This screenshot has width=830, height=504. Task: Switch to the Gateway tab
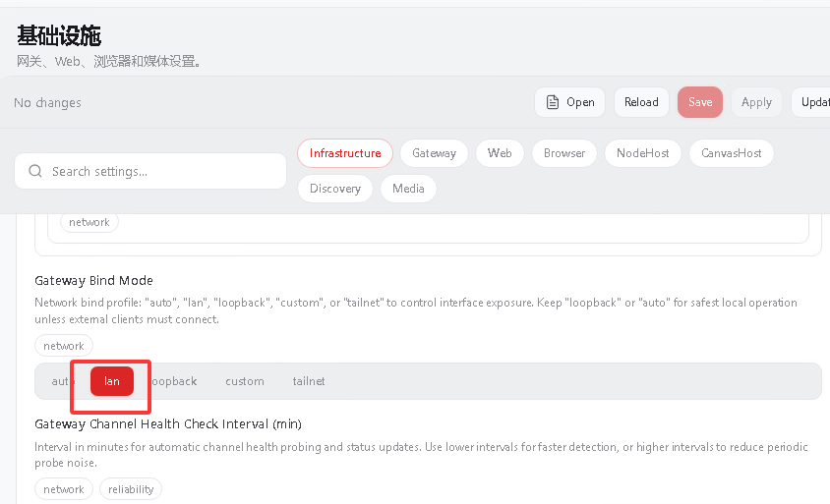coord(434,153)
